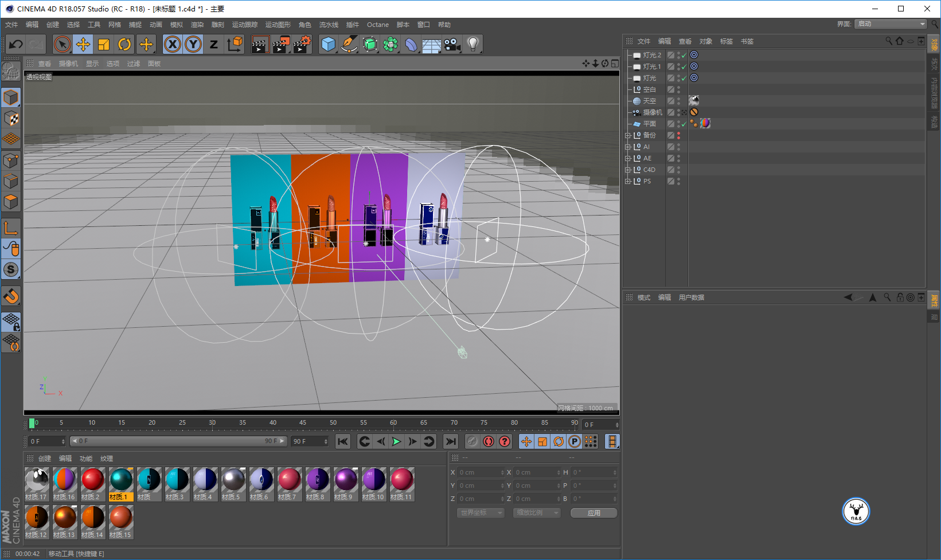Image resolution: width=941 pixels, height=560 pixels.
Task: Expand the AE group in object manager
Action: (x=628, y=159)
